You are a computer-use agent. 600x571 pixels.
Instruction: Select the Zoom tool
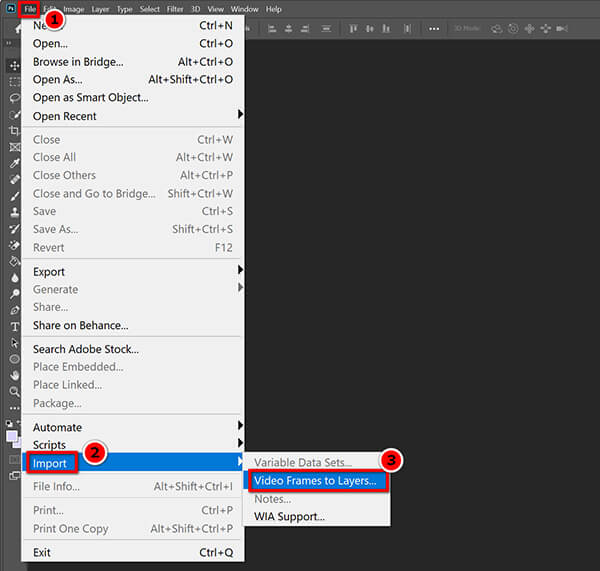[15, 392]
